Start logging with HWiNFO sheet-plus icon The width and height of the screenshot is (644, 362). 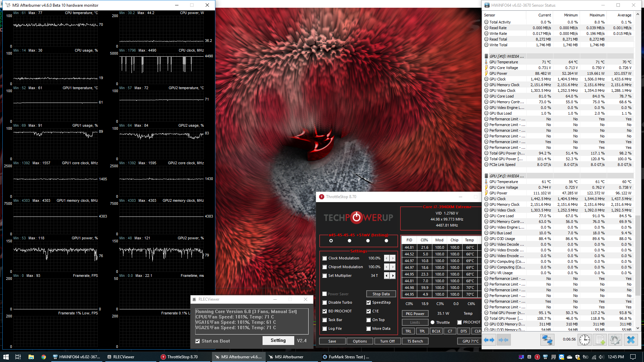point(600,340)
